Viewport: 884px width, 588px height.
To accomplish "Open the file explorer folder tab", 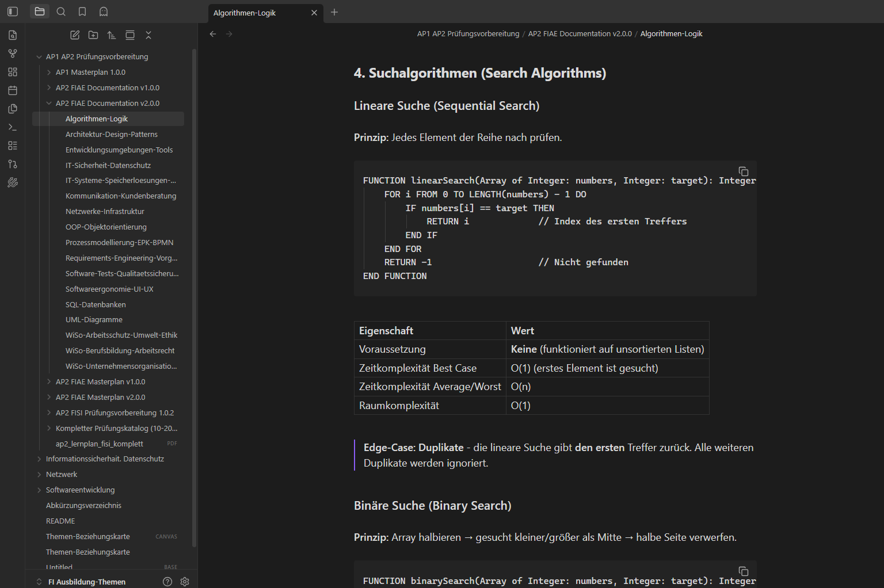I will coord(40,12).
